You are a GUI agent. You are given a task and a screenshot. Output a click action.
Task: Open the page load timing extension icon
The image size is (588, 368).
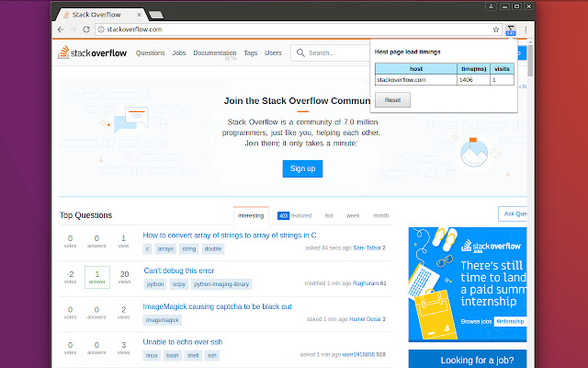(511, 29)
